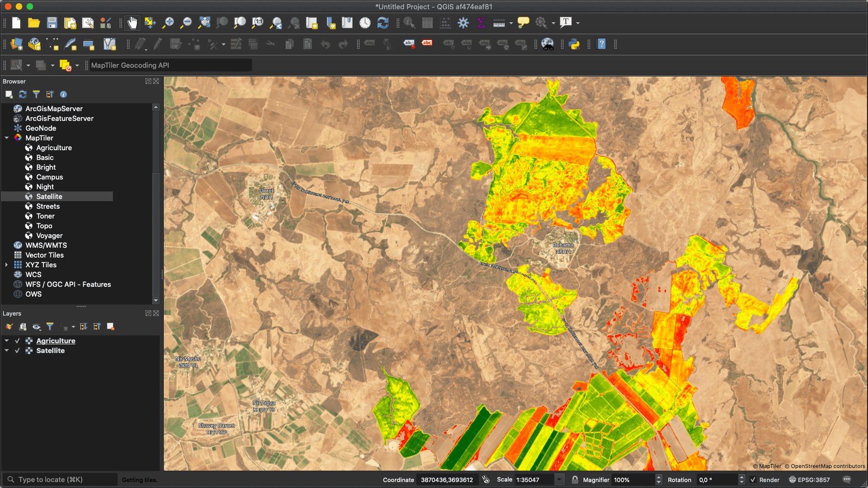Screen dimensions: 868x488
Task: Uncheck the Agriculture layer visibility
Action: [x=17, y=341]
